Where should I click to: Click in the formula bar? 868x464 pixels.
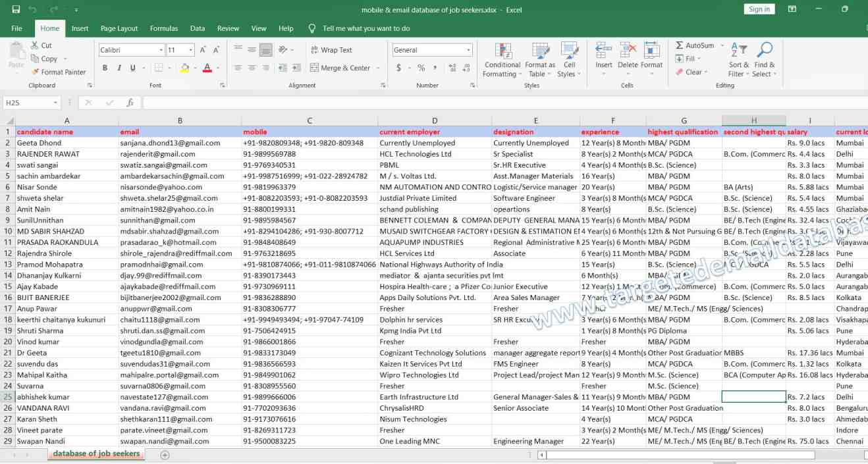click(504, 103)
